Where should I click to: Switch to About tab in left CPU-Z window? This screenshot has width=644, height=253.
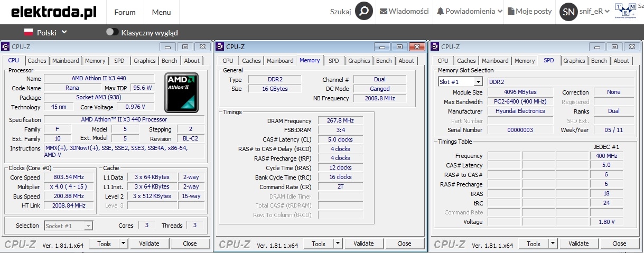[192, 61]
